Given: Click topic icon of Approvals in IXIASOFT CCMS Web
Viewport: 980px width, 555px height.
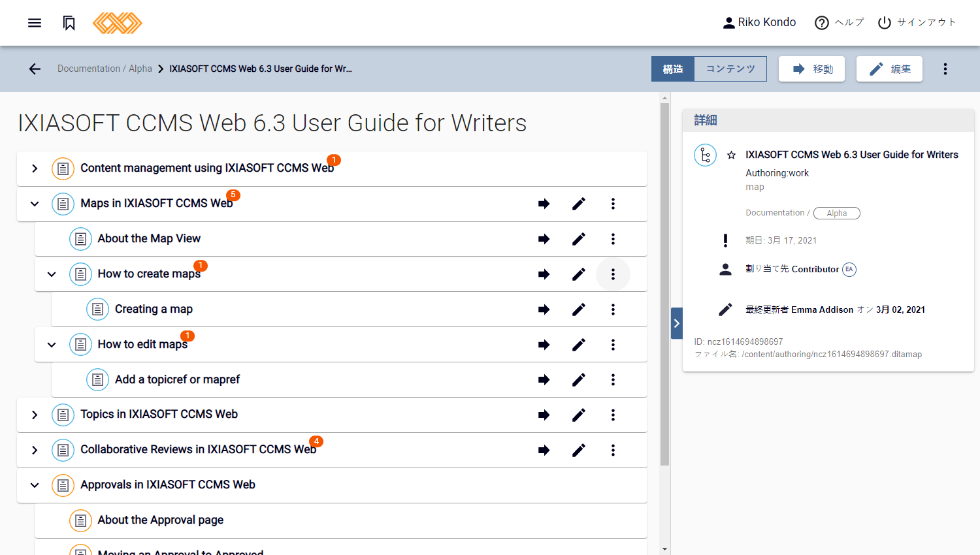Looking at the screenshot, I should tap(63, 485).
